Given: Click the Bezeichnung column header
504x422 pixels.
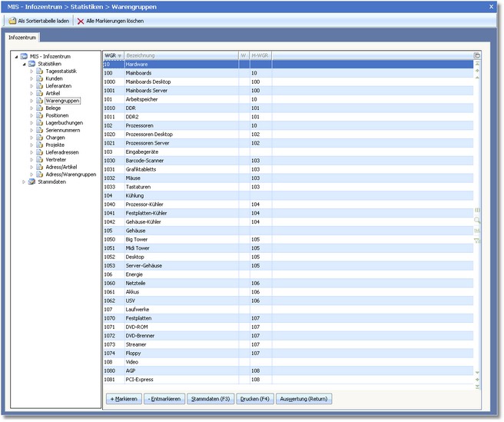Looking at the screenshot, I should point(140,55).
